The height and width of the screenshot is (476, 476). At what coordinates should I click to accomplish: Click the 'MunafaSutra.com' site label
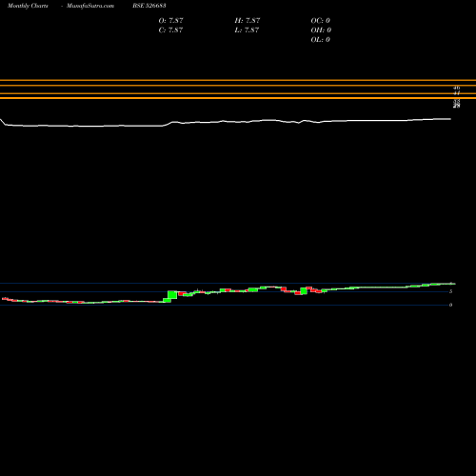click(90, 6)
